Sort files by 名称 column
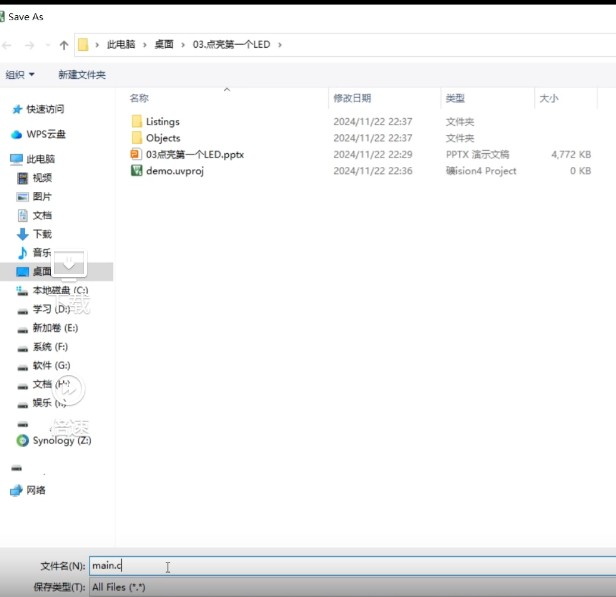 pyautogui.click(x=139, y=98)
